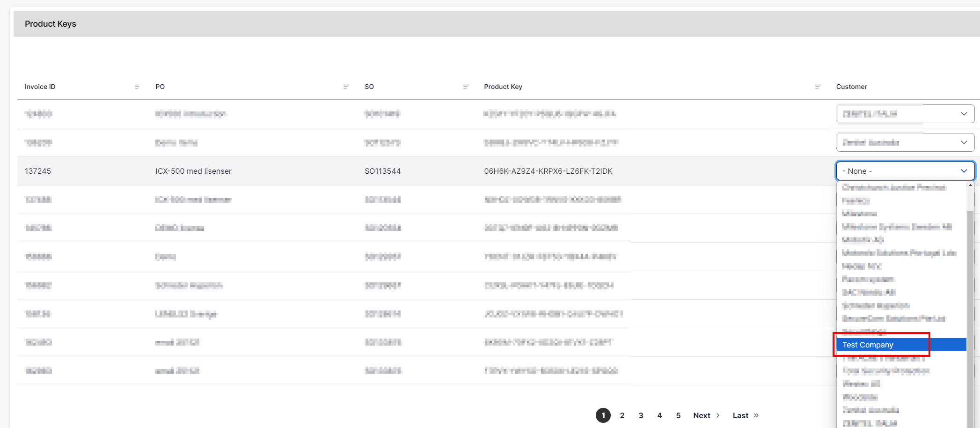Expand the second row's customer dropdown
The width and height of the screenshot is (980, 428).
964,142
